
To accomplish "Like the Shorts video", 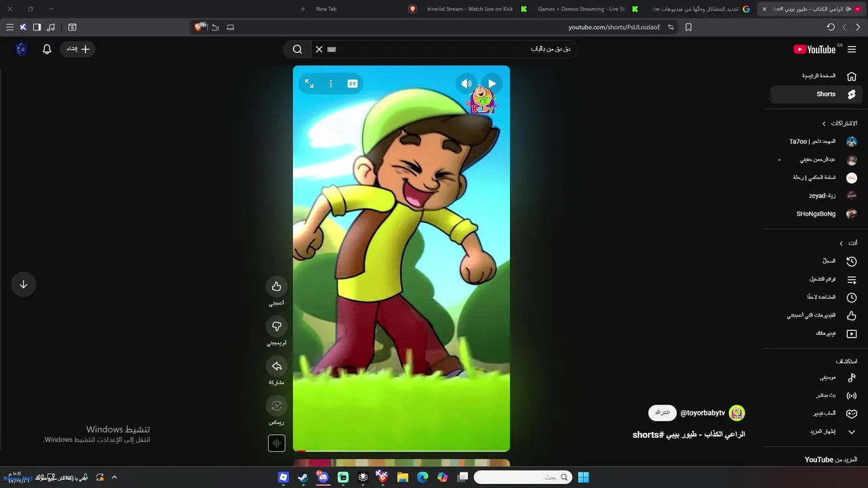I will click(277, 286).
